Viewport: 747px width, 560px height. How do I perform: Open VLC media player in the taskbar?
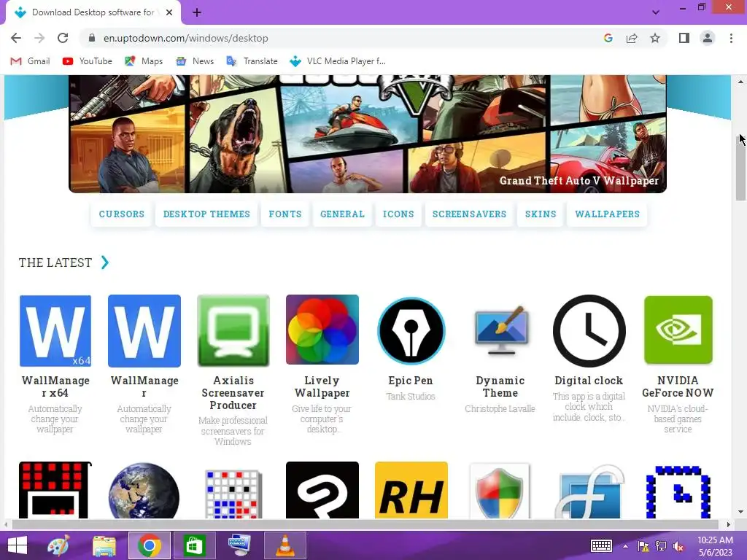[285, 545]
